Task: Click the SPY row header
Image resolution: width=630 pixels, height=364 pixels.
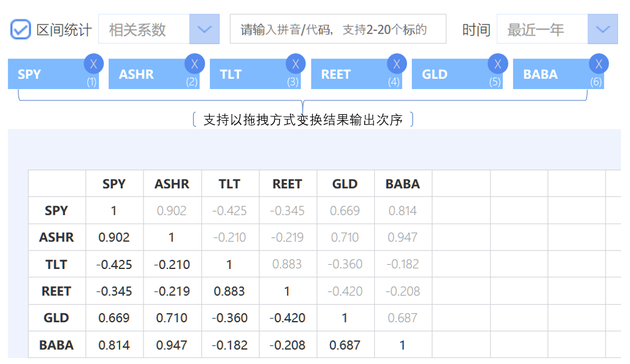Action: click(56, 211)
